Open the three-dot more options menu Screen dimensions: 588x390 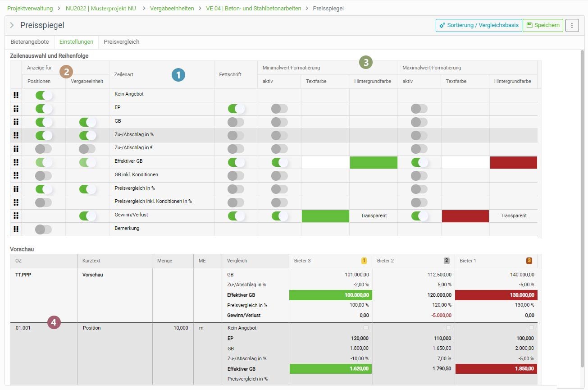pos(572,25)
